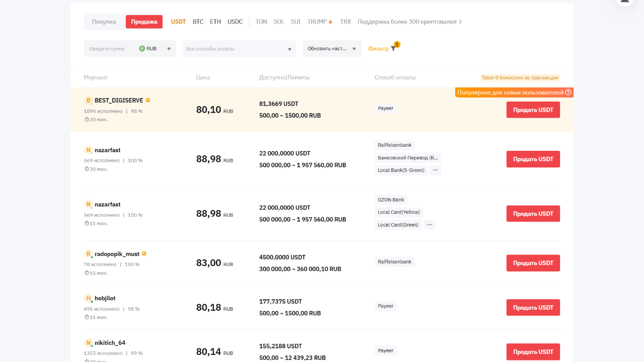644x362 pixels.
Task: Expand the Все способы оплаты dropdown
Action: click(x=239, y=49)
